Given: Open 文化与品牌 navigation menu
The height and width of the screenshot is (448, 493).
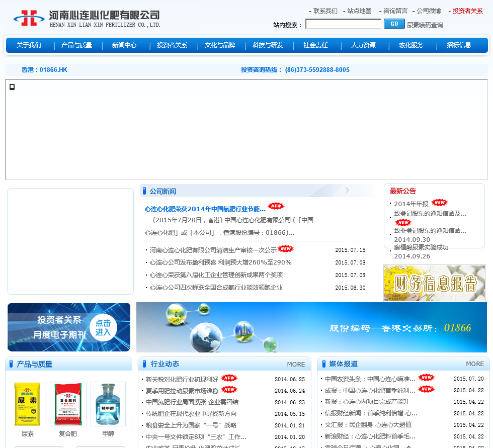Looking at the screenshot, I should click(x=220, y=45).
